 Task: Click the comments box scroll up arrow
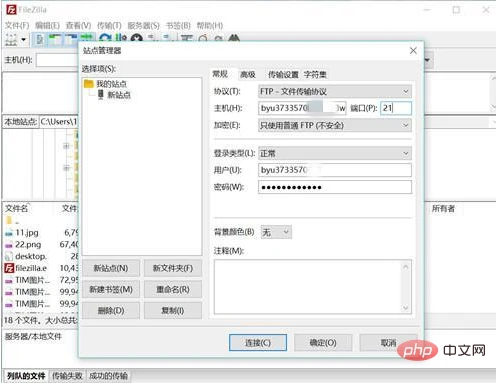(x=406, y=267)
